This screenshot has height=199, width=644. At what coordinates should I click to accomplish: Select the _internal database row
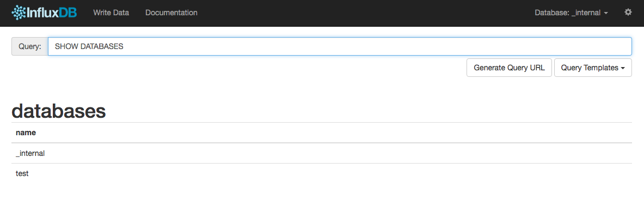pyautogui.click(x=322, y=153)
